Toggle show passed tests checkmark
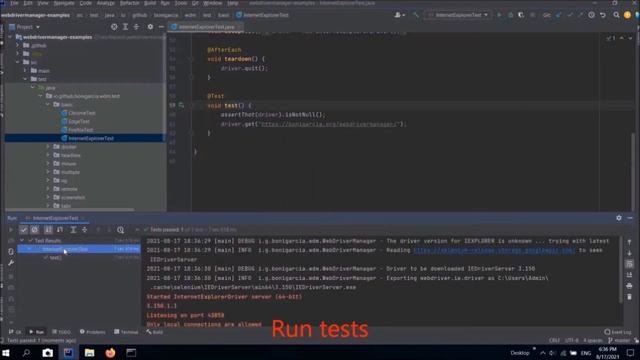This screenshot has width=640, height=360. pos(24,230)
